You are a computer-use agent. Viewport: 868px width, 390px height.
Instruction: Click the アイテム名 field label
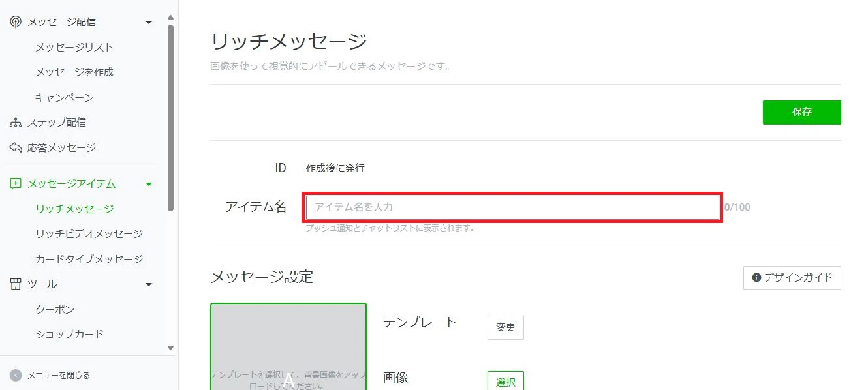click(x=256, y=207)
